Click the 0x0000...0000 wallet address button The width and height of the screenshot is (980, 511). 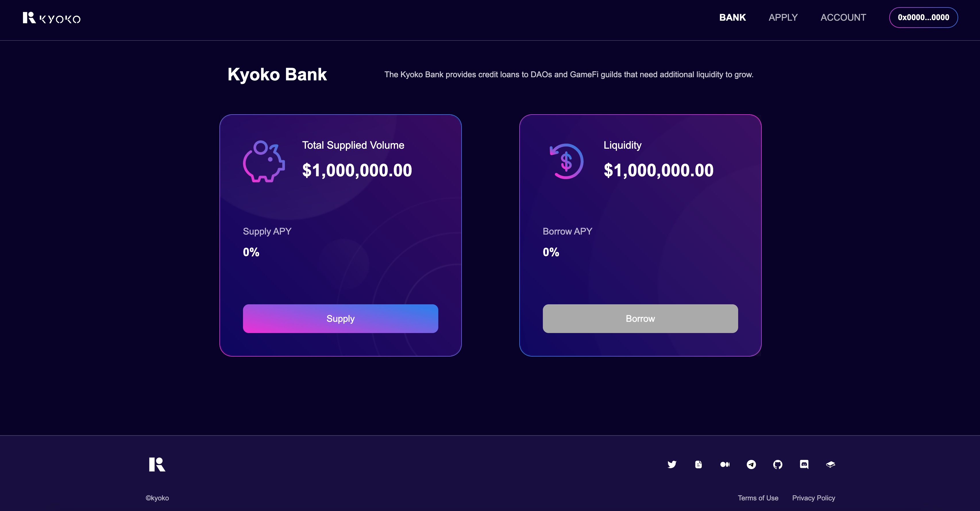point(923,18)
